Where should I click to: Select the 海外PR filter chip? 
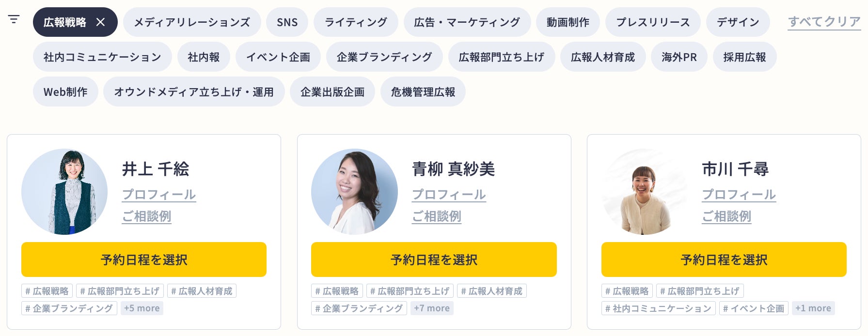click(x=679, y=57)
